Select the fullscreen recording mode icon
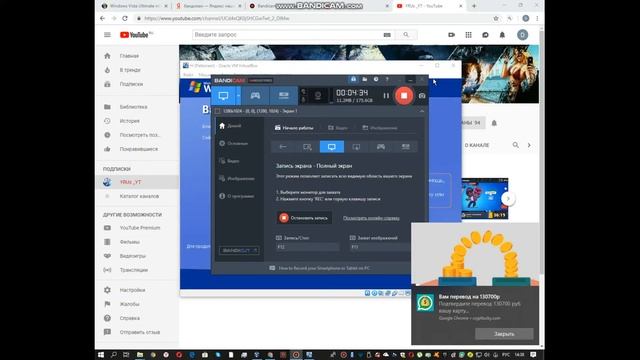The width and height of the screenshot is (640, 360). tap(332, 147)
